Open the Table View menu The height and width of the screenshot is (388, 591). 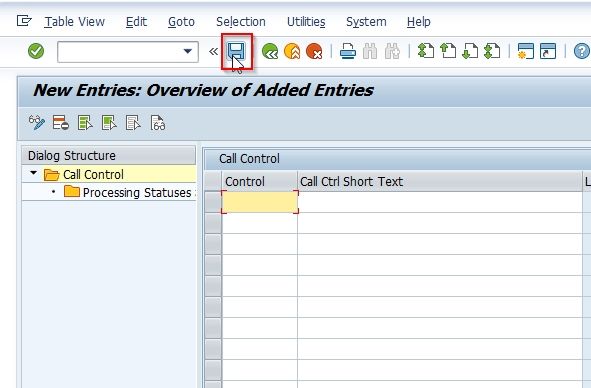point(74,22)
